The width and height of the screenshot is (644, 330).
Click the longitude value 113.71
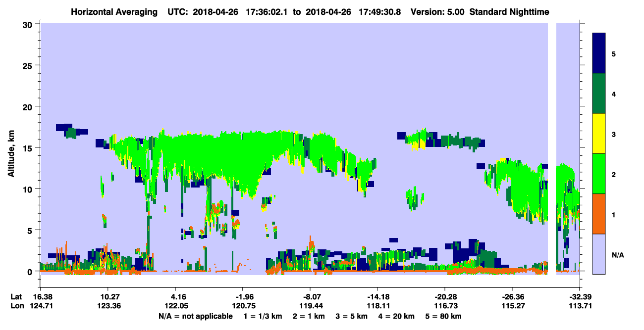click(582, 306)
